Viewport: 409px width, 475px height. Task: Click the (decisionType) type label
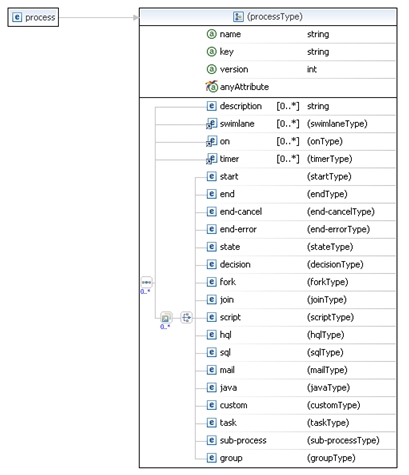coord(335,265)
